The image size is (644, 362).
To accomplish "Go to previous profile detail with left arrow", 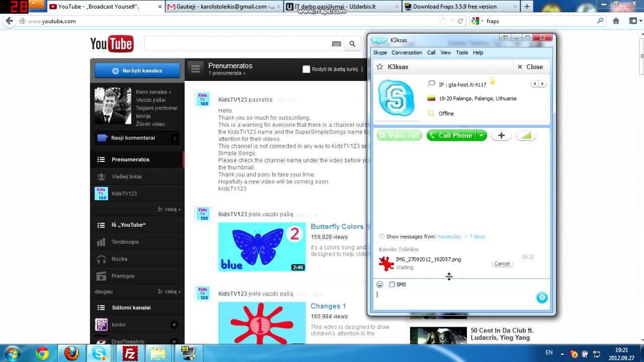I will coord(535,84).
